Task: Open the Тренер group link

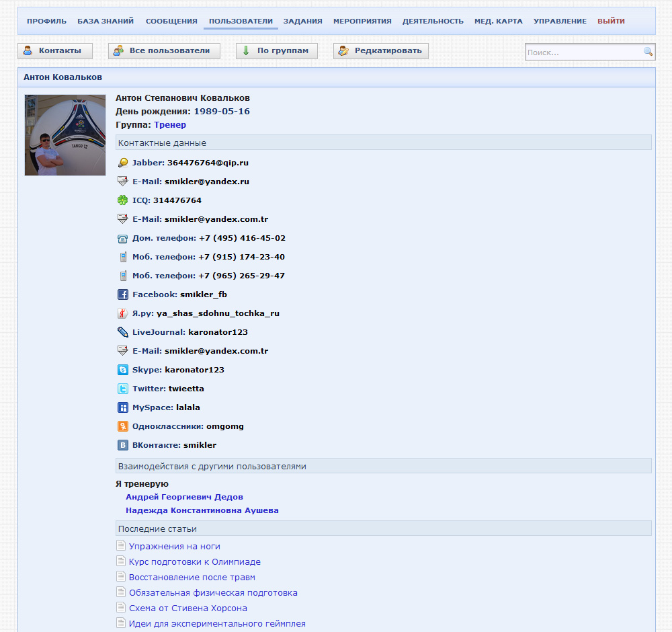Action: coord(170,125)
